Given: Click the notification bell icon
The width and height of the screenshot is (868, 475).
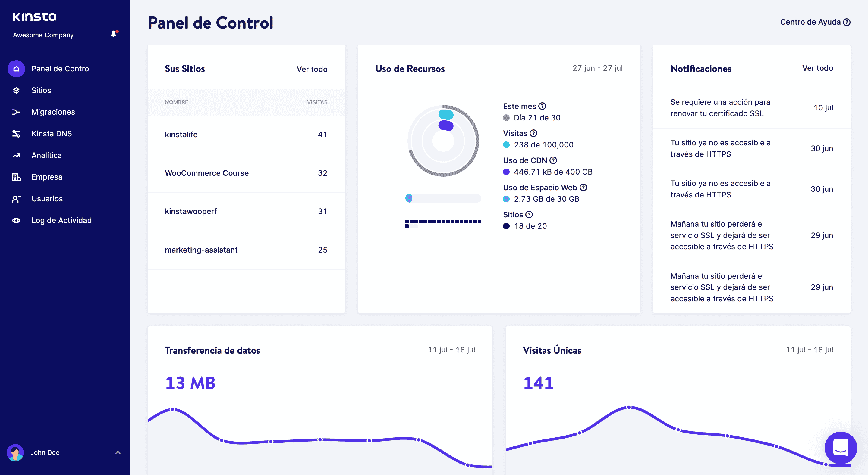Looking at the screenshot, I should click(114, 34).
